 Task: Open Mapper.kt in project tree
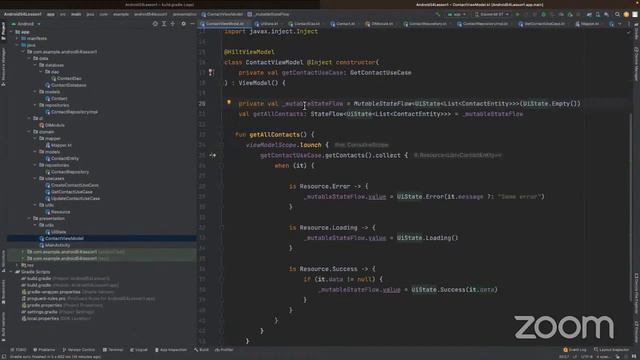(x=58, y=145)
